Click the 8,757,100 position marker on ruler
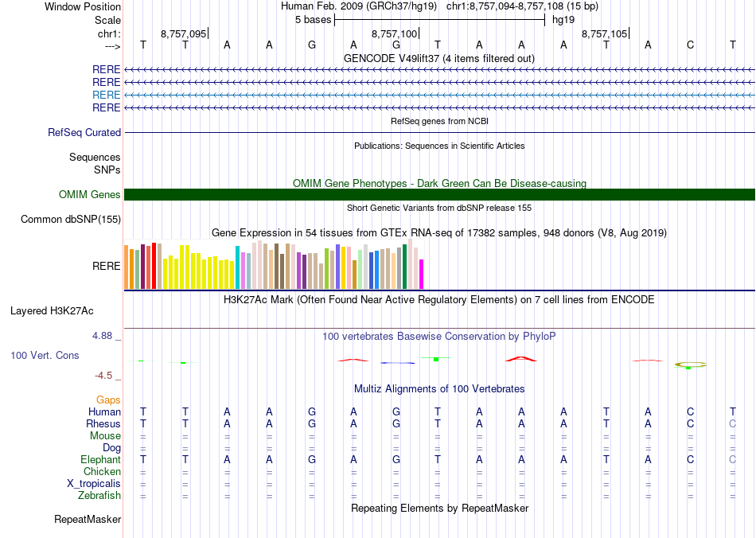 pos(395,34)
